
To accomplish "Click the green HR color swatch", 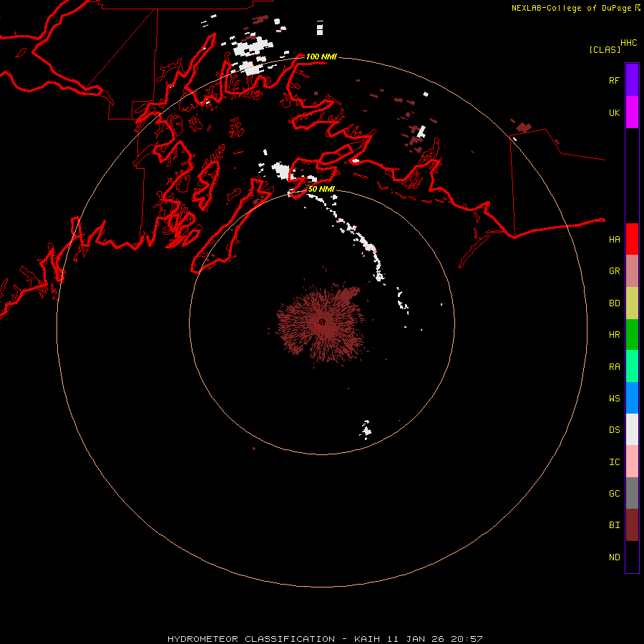I will click(x=632, y=335).
